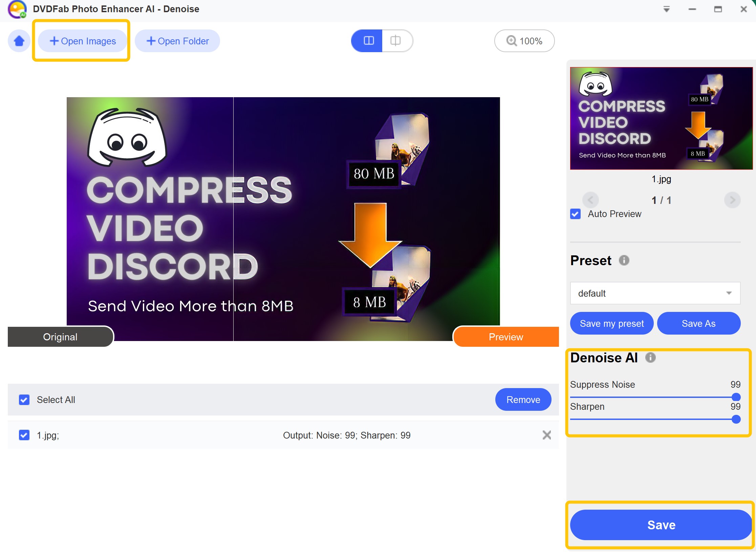This screenshot has height=552, width=756.
Task: Toggle the Auto Preview checkbox
Action: pyautogui.click(x=576, y=213)
